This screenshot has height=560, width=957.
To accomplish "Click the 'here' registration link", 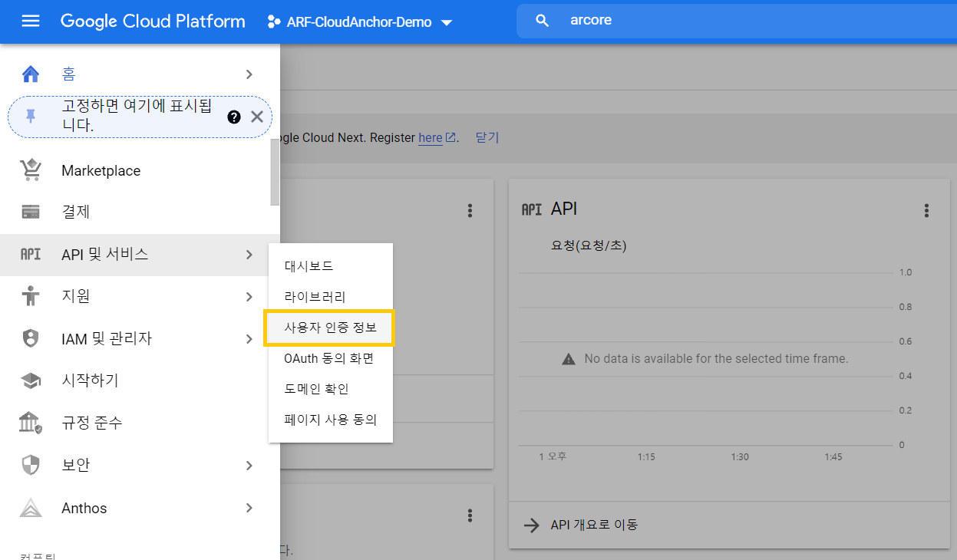I will point(431,138).
